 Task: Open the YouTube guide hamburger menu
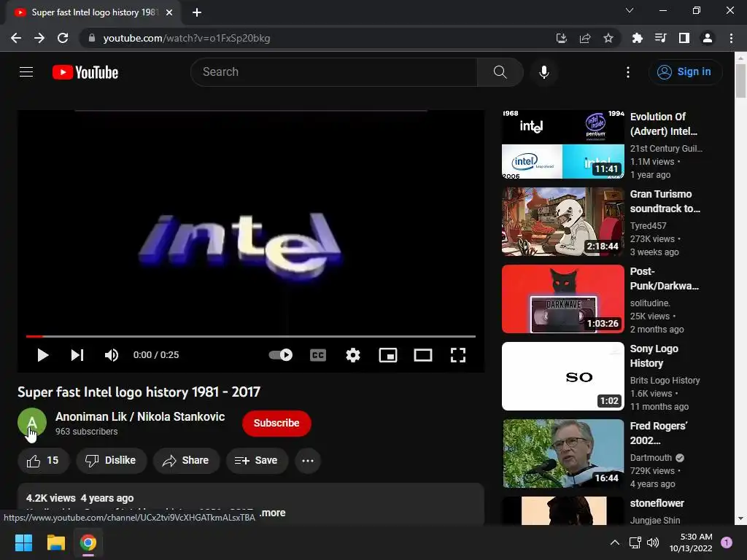click(x=26, y=72)
